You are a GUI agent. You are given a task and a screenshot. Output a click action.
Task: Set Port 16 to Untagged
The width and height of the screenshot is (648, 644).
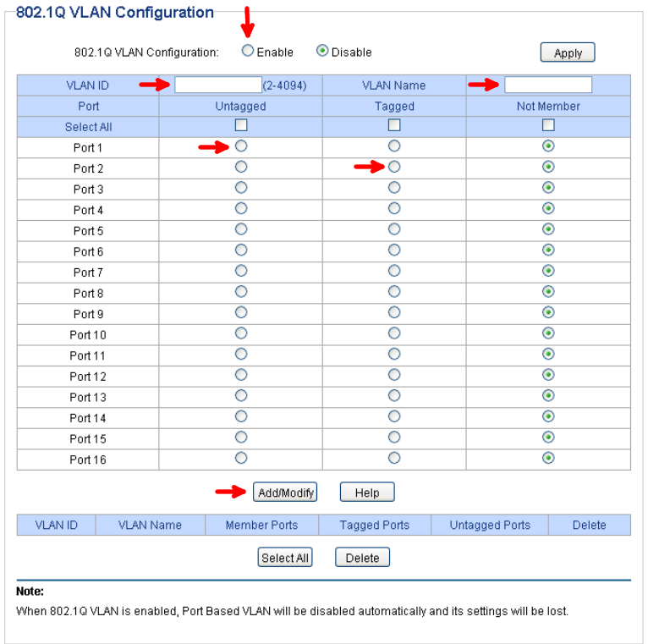click(x=241, y=458)
